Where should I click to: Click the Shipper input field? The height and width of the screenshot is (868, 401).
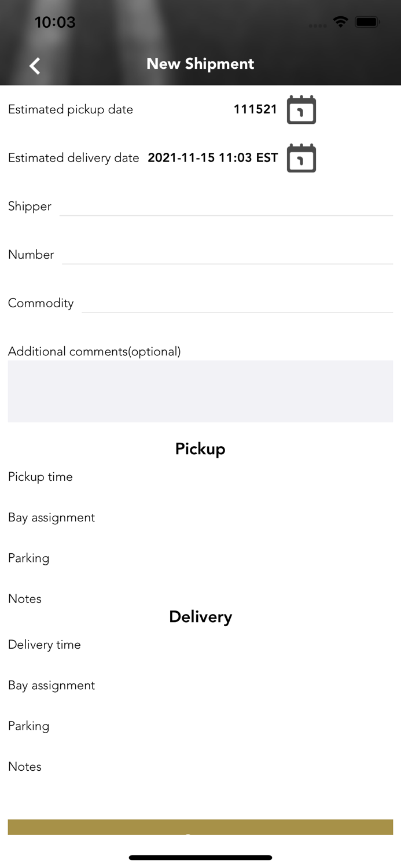click(x=226, y=207)
